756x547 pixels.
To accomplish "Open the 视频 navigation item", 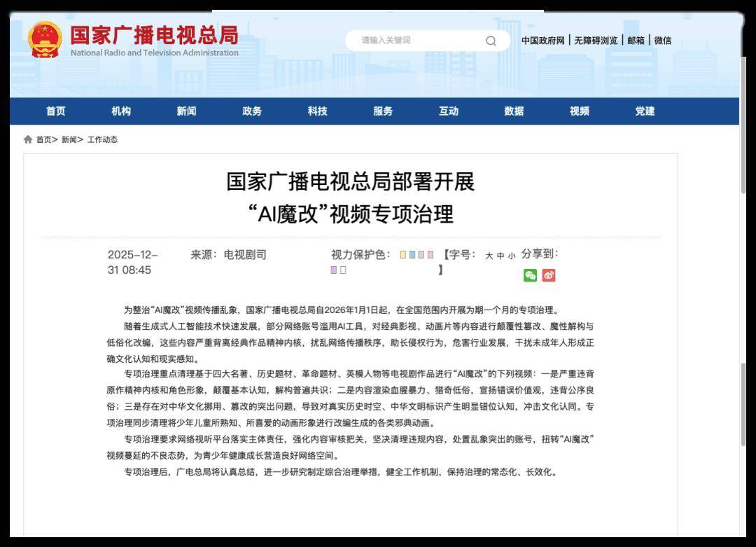I will click(x=580, y=111).
